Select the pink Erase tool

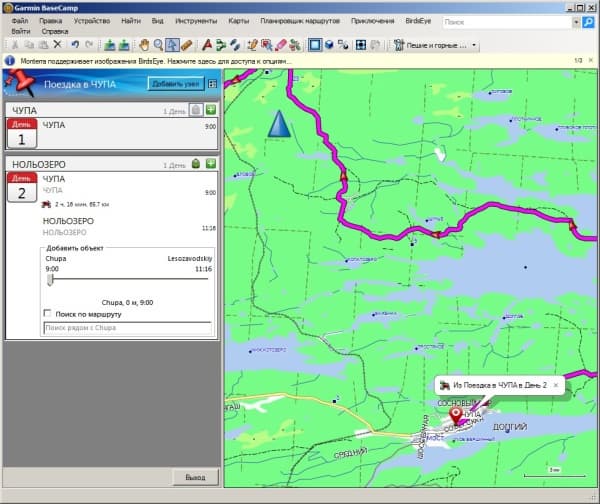pyautogui.click(x=280, y=45)
